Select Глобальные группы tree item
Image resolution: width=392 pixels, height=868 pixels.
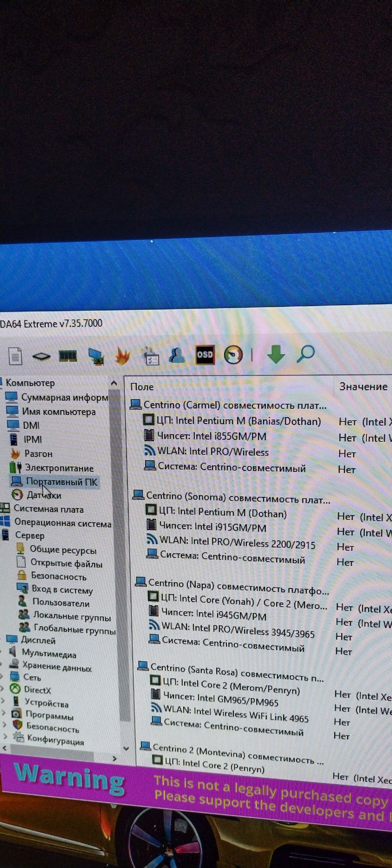pos(75,629)
